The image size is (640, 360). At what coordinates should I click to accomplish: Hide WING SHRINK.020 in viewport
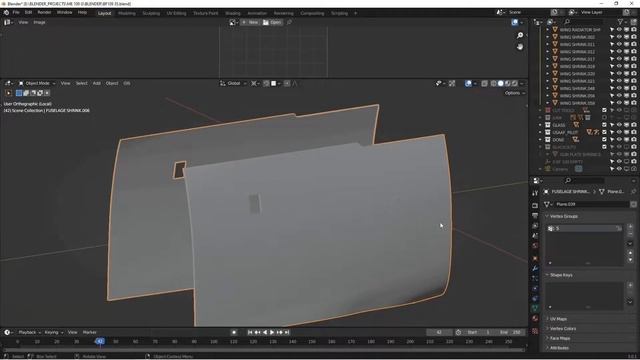619,74
